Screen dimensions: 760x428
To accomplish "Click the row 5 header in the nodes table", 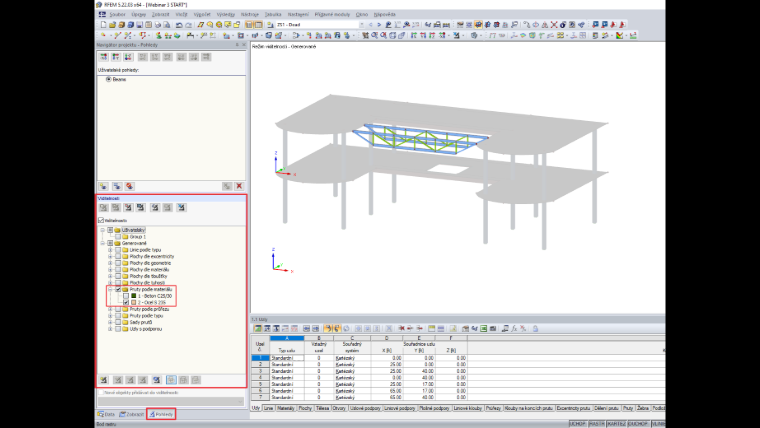I will point(260,384).
